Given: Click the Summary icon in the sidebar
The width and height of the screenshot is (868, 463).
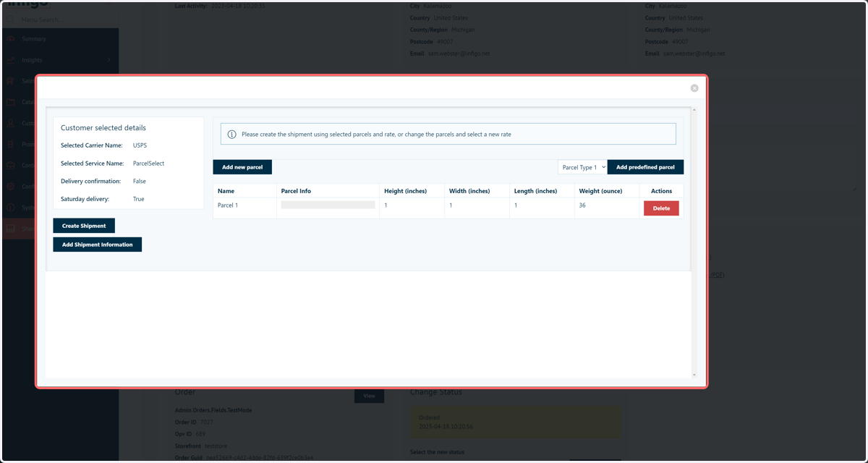Looking at the screenshot, I should [11, 39].
